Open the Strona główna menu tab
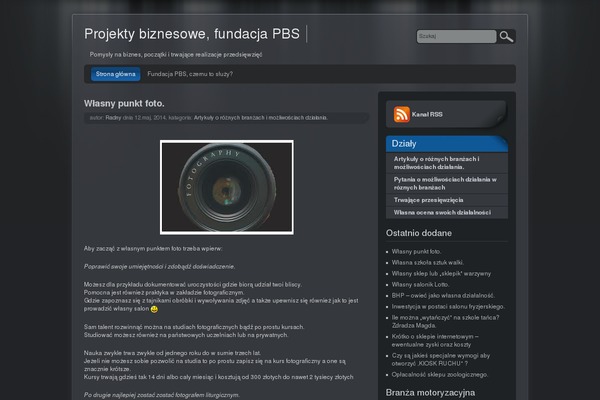 116,74
